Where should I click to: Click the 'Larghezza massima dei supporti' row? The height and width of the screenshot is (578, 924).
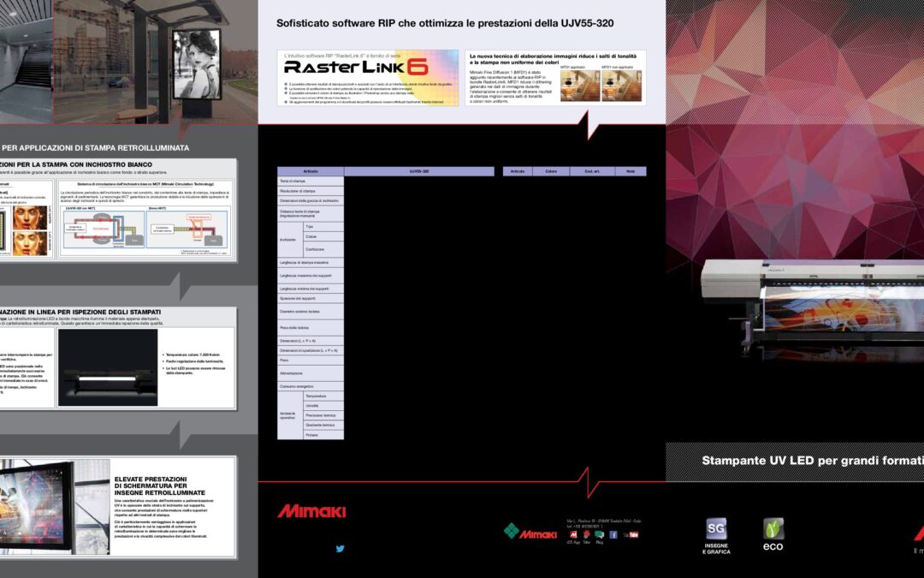[311, 276]
